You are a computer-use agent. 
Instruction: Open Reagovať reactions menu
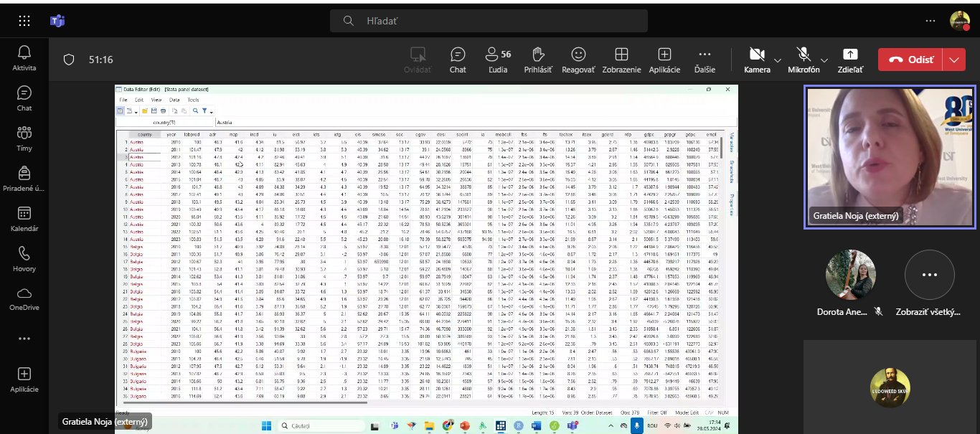click(578, 60)
